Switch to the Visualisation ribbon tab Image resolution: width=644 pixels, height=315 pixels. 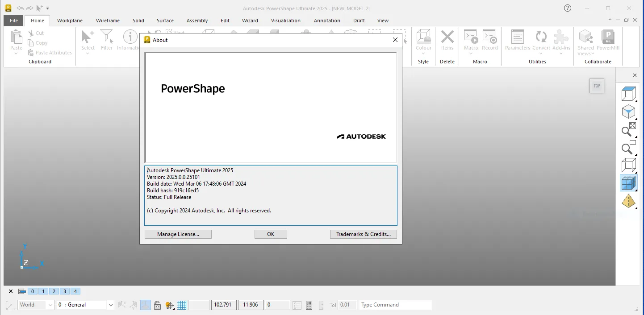point(286,21)
